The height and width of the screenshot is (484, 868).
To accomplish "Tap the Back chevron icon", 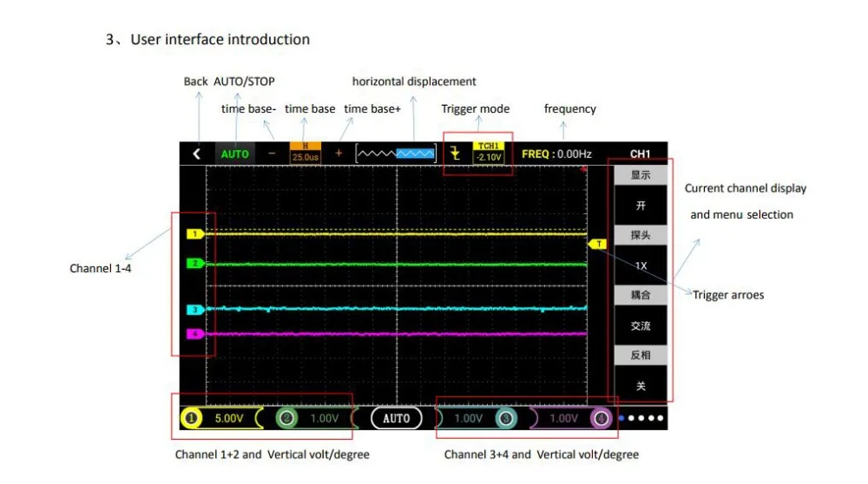I will (x=196, y=154).
